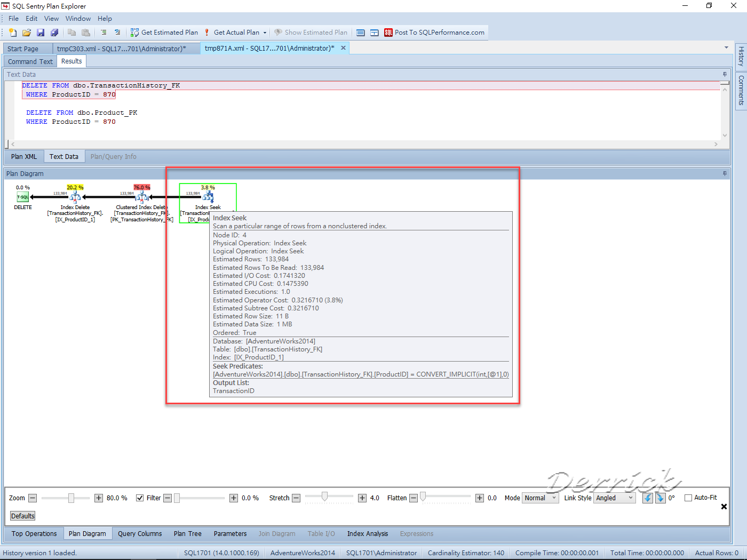Image resolution: width=747 pixels, height=560 pixels.
Task: Rotate the plan diagram with the left-curved arrow
Action: tap(649, 498)
